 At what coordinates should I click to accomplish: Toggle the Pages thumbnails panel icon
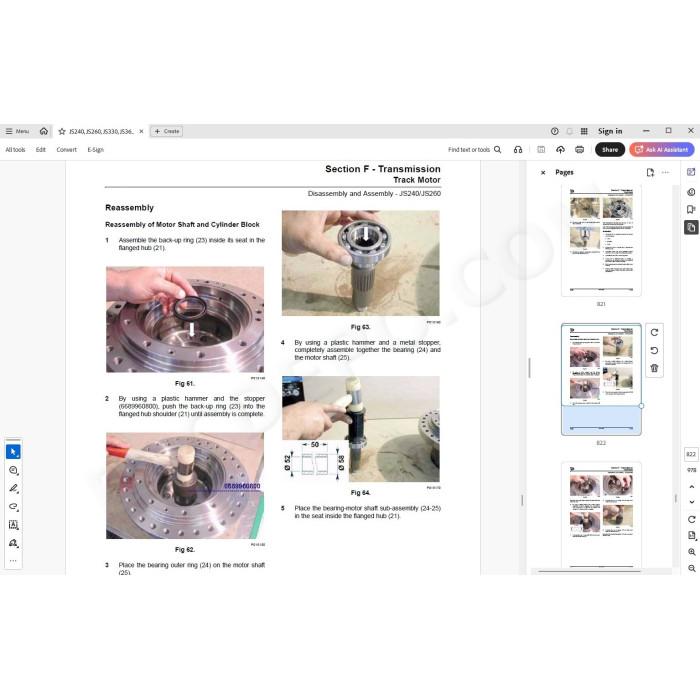pyautogui.click(x=691, y=227)
